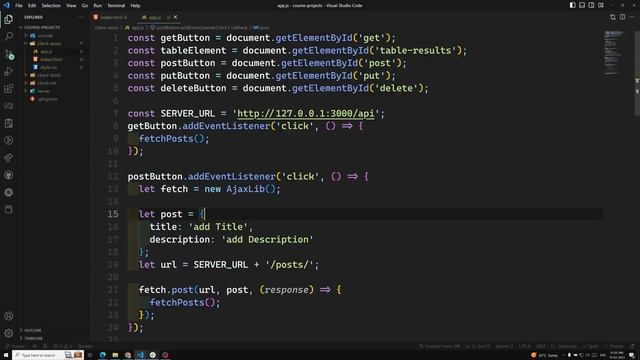Viewport: 640px width, 360px height.
Task: Click 'table-results' string on line 2
Action: (x=415, y=51)
